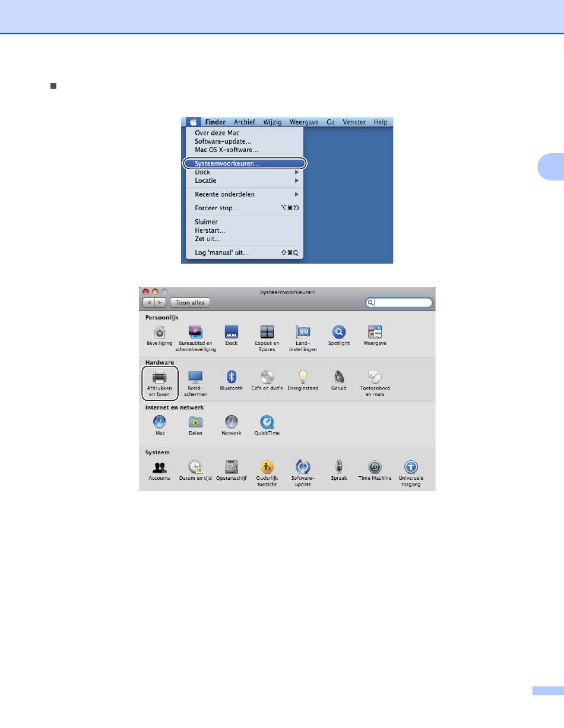564x728 pixels.
Task: Open Exposé en Spaces preferences
Action: (x=267, y=338)
